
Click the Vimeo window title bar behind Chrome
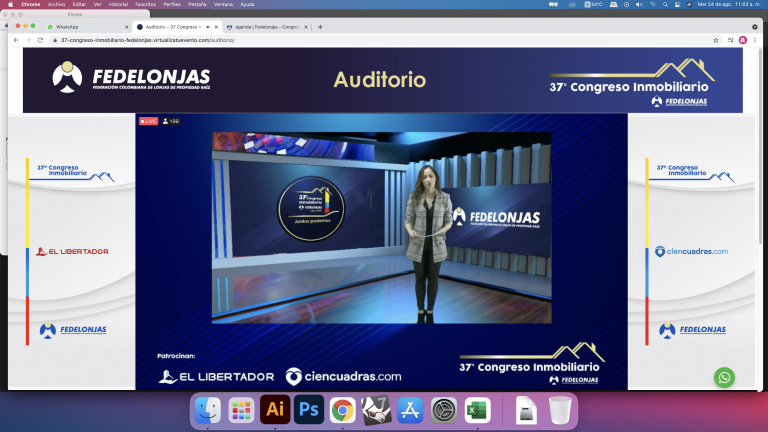tap(74, 15)
